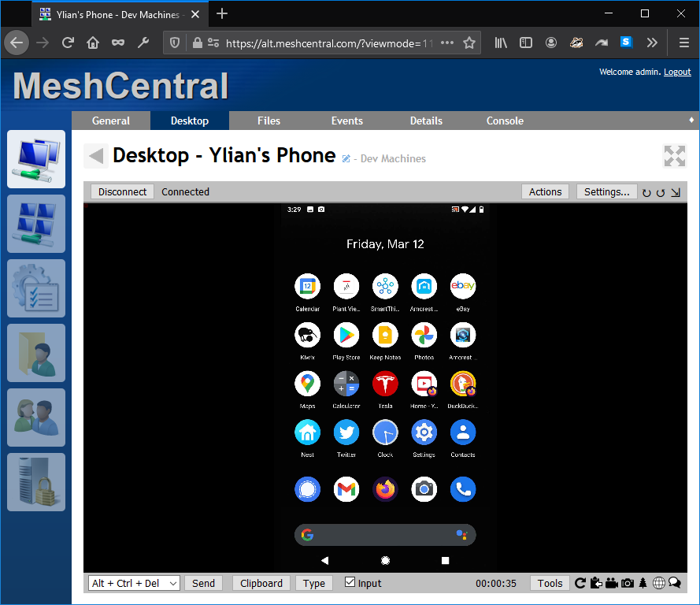Screen dimensions: 700x605
Task: Bookmark page with star icon
Action: click(469, 43)
